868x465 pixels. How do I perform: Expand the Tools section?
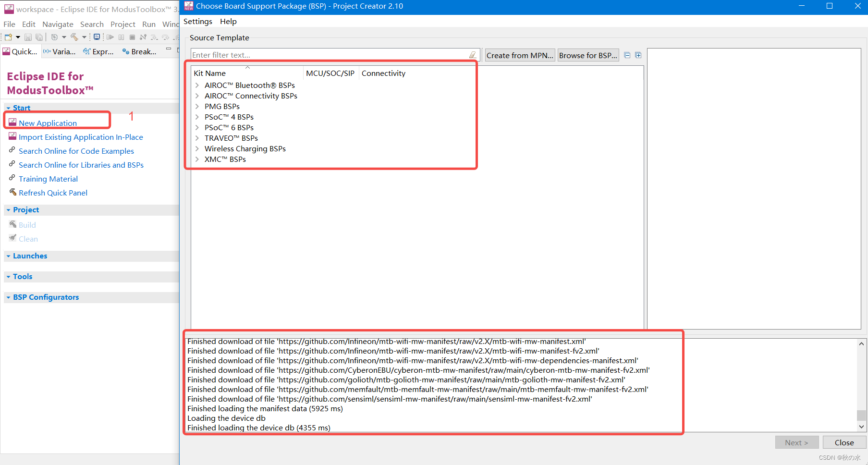8,277
